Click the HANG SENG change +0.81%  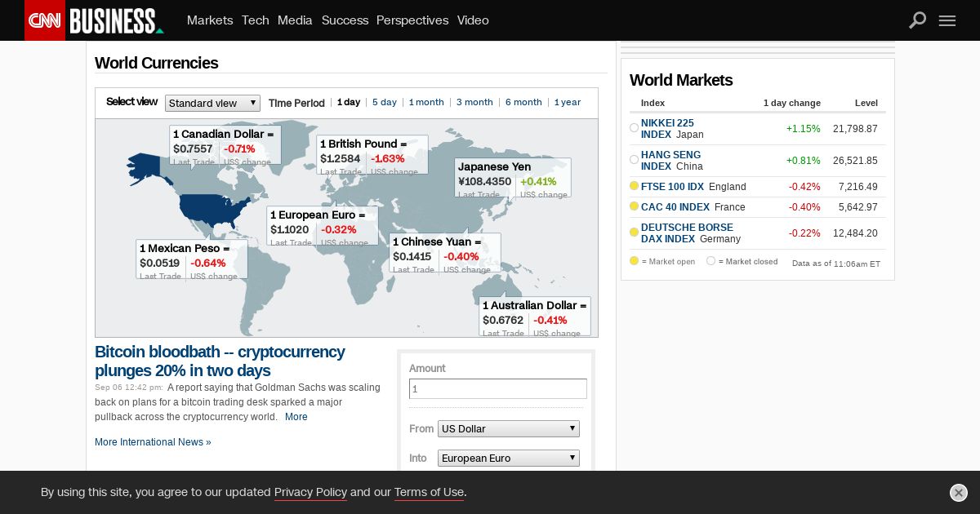[804, 161]
